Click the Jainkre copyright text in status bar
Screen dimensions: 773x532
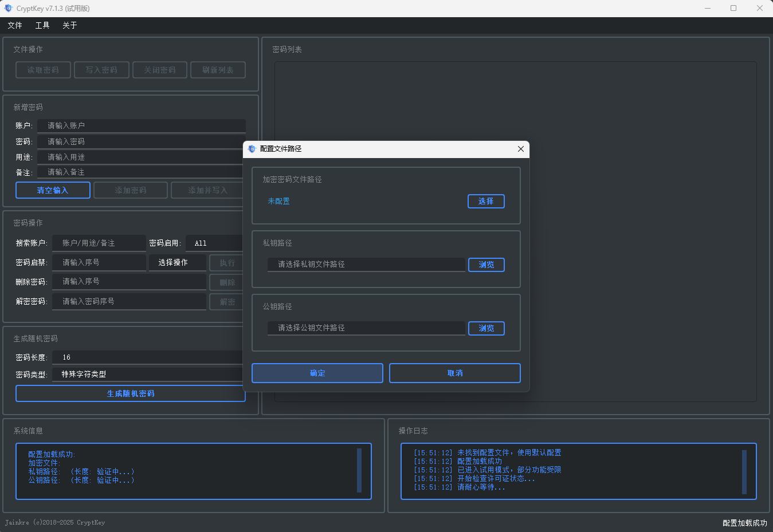55,522
